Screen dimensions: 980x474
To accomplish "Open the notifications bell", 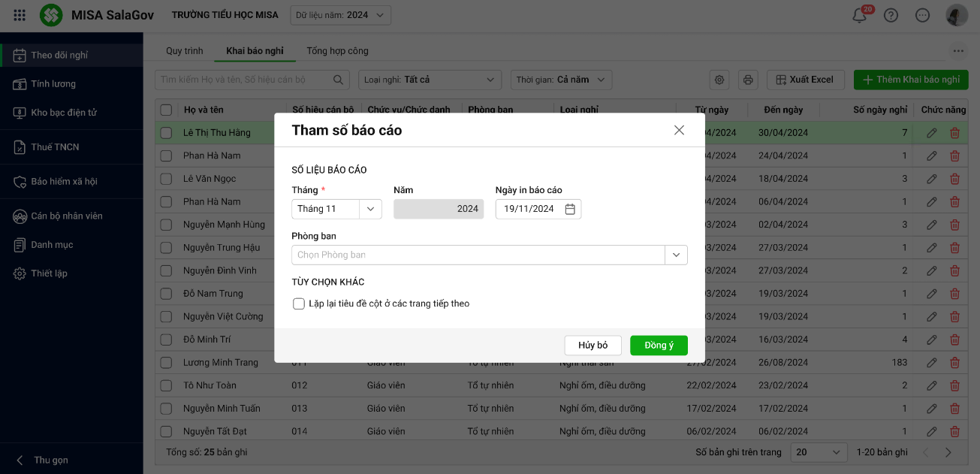I will coord(860,16).
